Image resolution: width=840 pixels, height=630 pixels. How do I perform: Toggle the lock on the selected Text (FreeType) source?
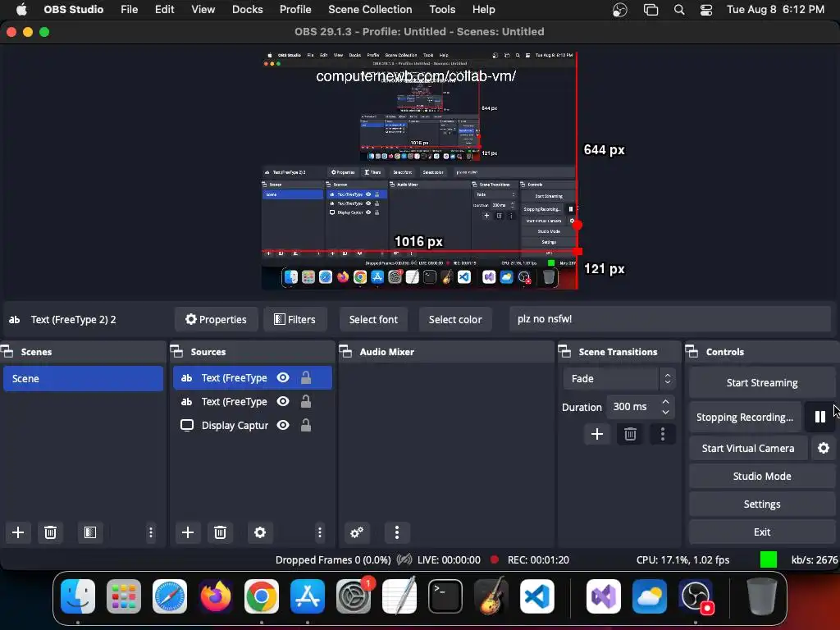(x=306, y=377)
